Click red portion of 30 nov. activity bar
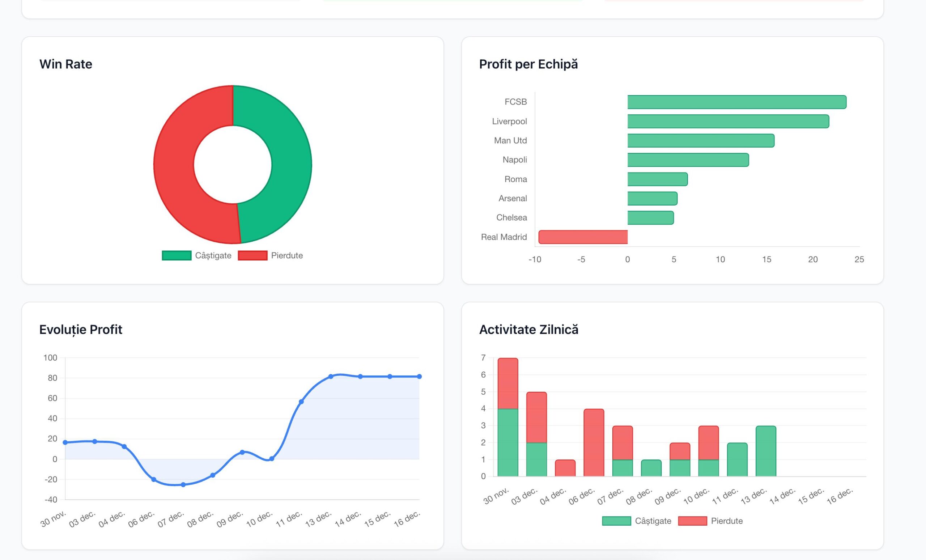Screen dimensions: 926x560 pos(508,383)
